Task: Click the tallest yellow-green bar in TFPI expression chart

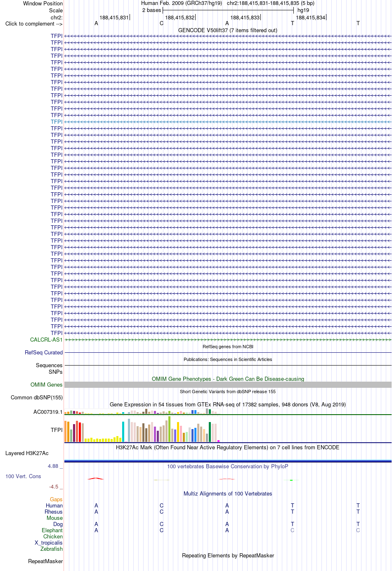Action: point(169,429)
